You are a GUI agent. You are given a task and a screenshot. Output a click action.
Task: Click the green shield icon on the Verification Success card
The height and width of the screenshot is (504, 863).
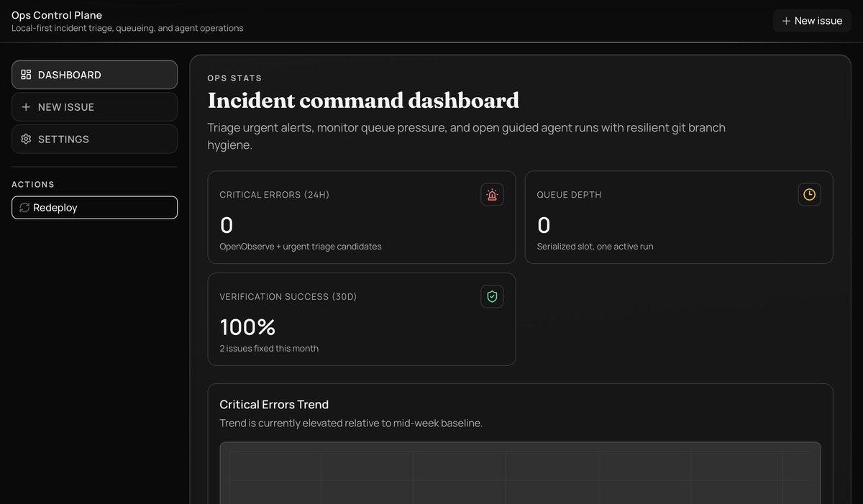492,296
